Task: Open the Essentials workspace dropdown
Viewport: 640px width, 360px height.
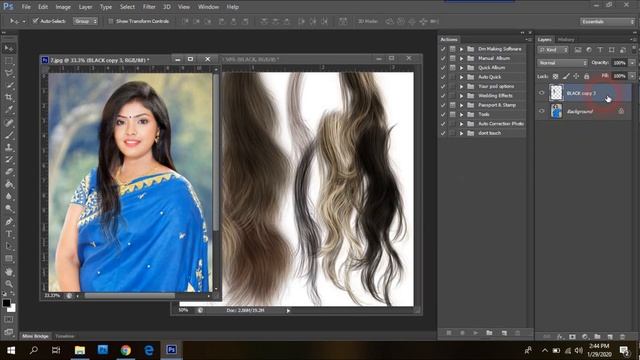Action: click(x=607, y=22)
